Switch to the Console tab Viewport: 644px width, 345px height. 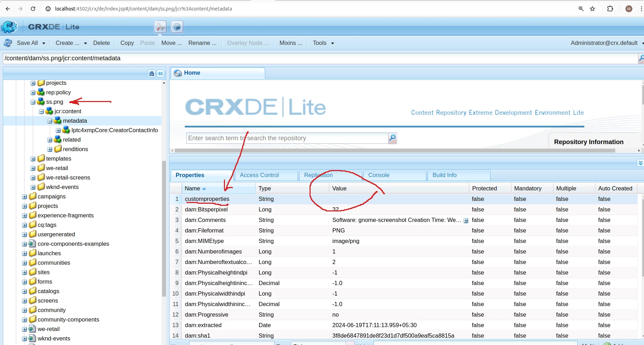(394, 175)
